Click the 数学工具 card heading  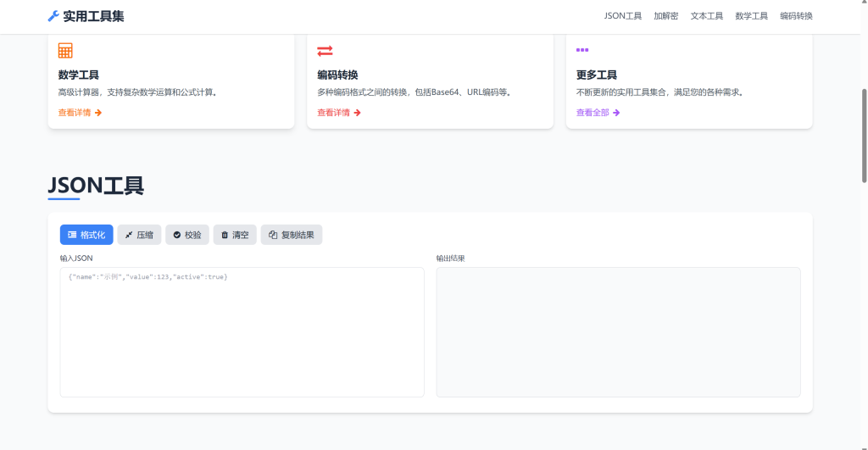79,75
